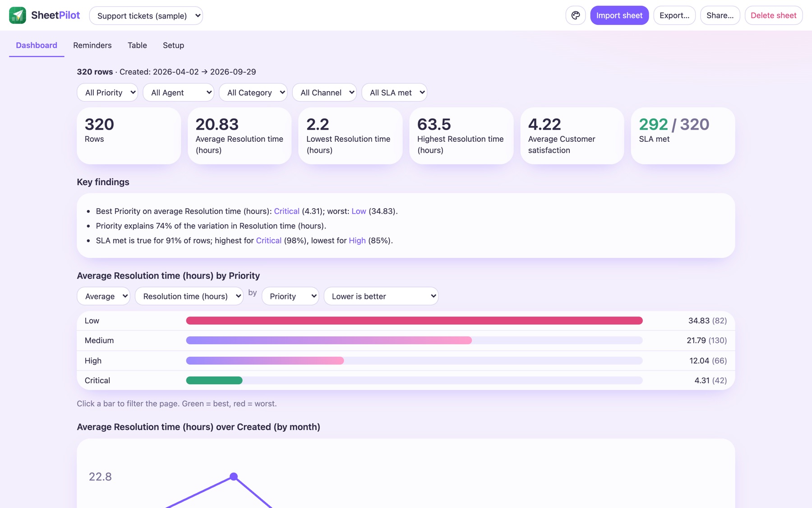Click the 21.79 (130) value for Medium
812x508 pixels.
pos(706,340)
